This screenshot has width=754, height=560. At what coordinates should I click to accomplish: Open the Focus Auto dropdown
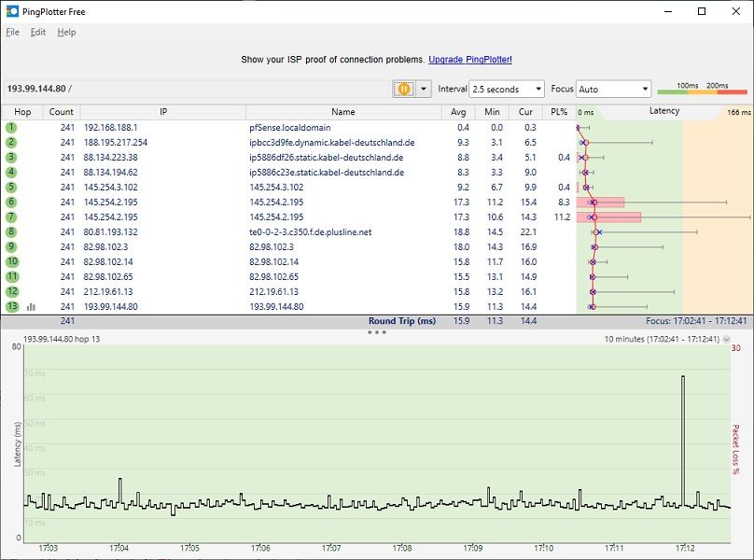click(x=613, y=90)
